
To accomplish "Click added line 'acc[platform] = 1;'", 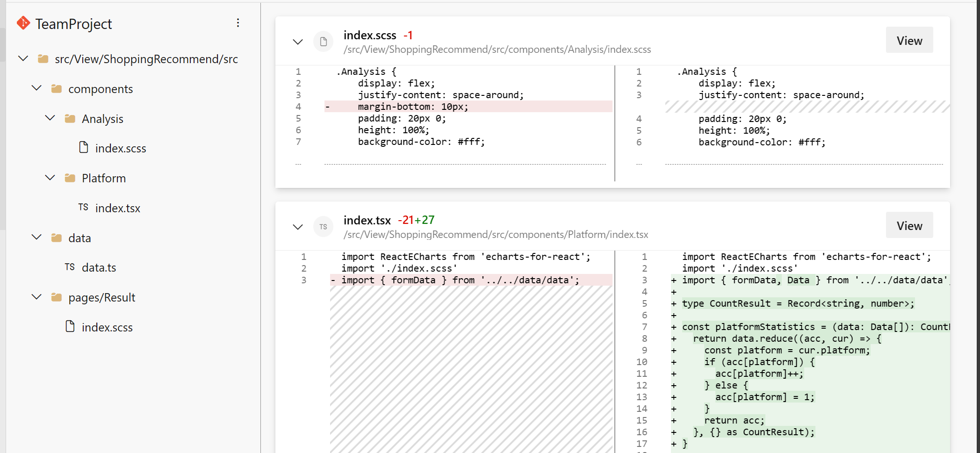I will click(765, 397).
